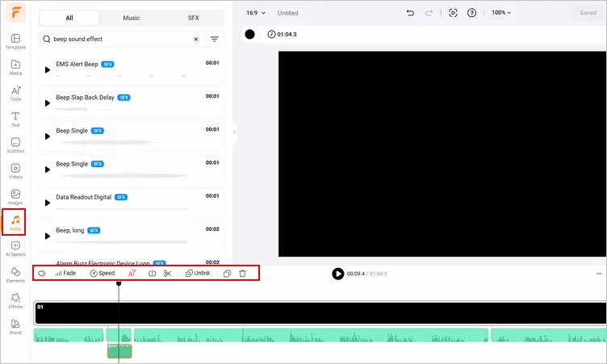This screenshot has width=607, height=364.
Task: Click the screen capture icon in top bar
Action: point(453,13)
